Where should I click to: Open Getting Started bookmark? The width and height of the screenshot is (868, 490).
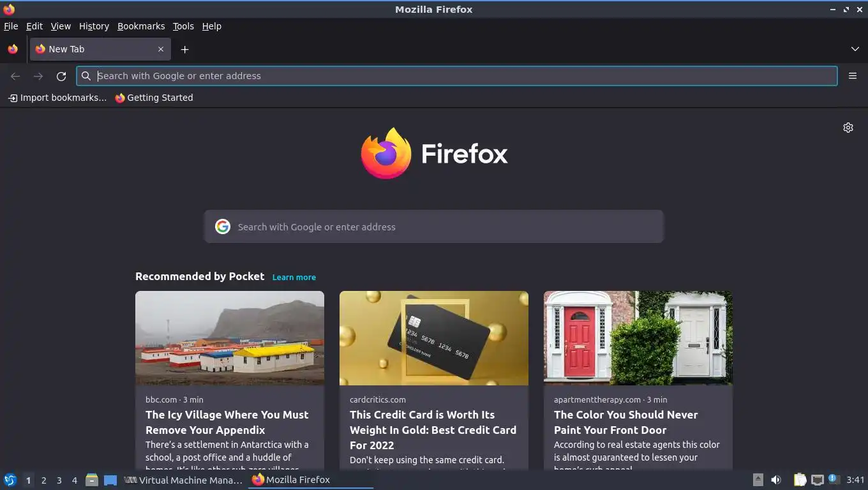[154, 98]
